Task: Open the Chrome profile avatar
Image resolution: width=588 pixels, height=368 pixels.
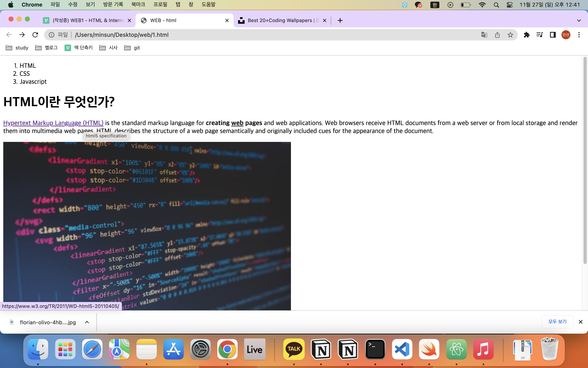Action: coord(566,35)
